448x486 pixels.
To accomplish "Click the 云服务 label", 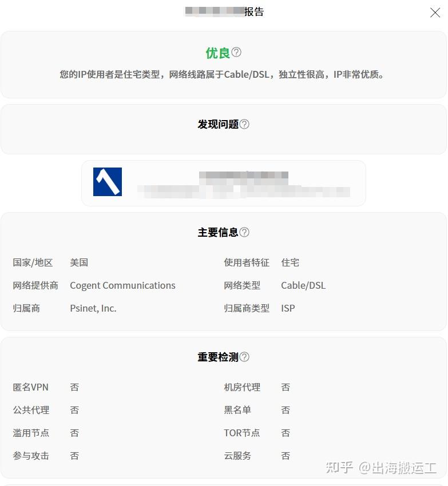I will [x=237, y=456].
